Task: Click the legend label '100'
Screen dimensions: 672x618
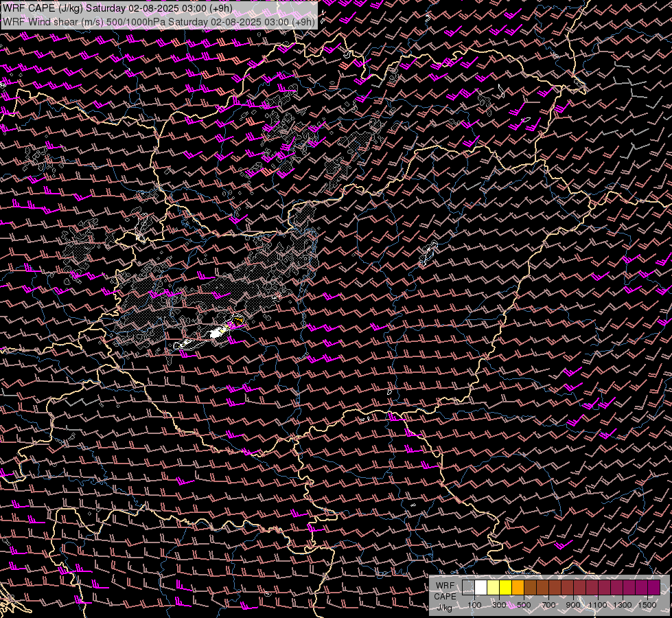Action: 474,605
